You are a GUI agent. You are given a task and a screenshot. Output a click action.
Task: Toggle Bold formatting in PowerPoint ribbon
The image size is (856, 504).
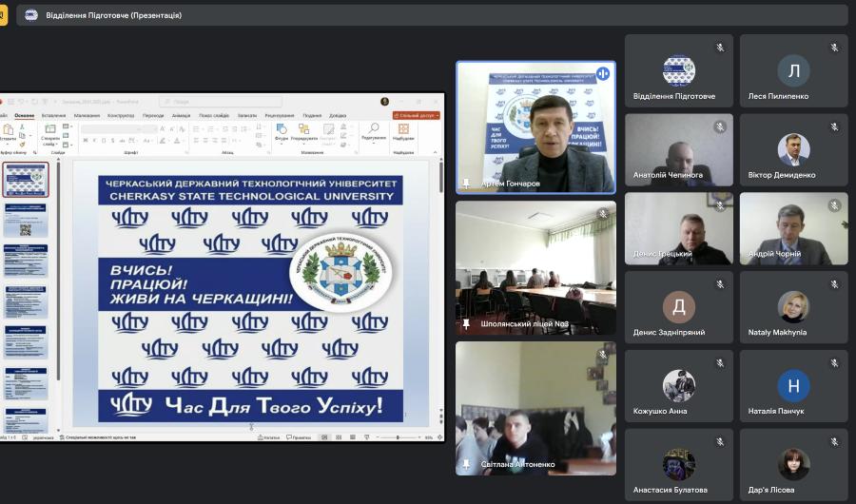pos(86,141)
